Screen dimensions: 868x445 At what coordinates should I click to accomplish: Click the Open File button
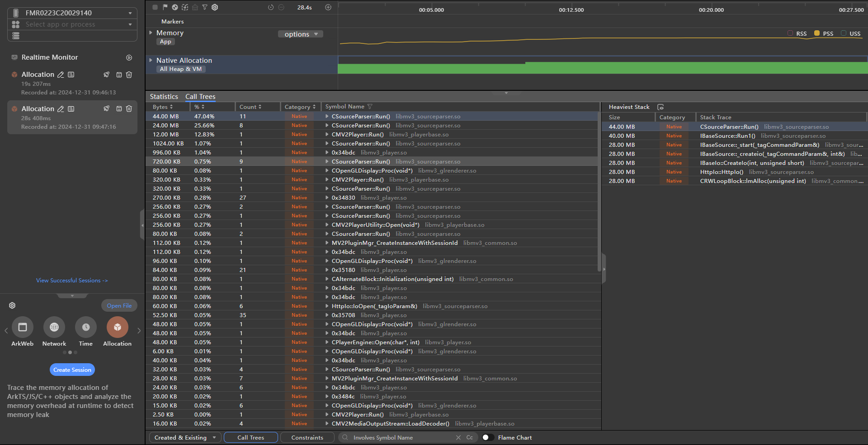(x=119, y=305)
